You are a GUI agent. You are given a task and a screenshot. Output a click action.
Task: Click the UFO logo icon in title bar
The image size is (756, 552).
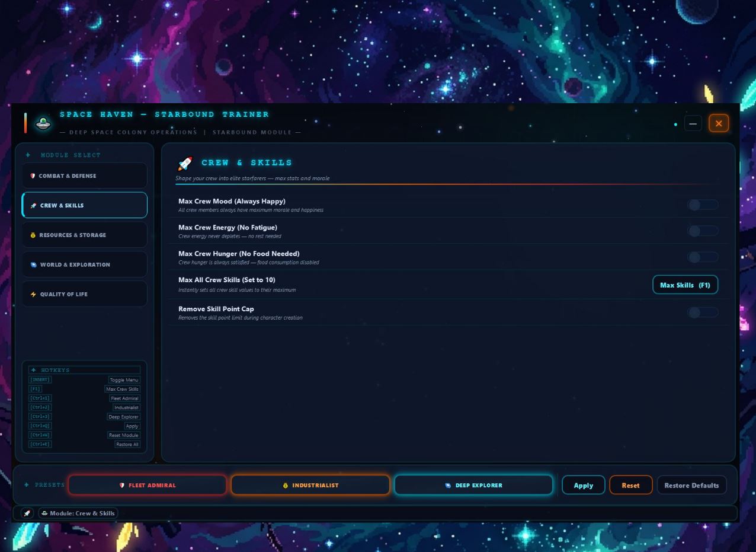coord(43,123)
